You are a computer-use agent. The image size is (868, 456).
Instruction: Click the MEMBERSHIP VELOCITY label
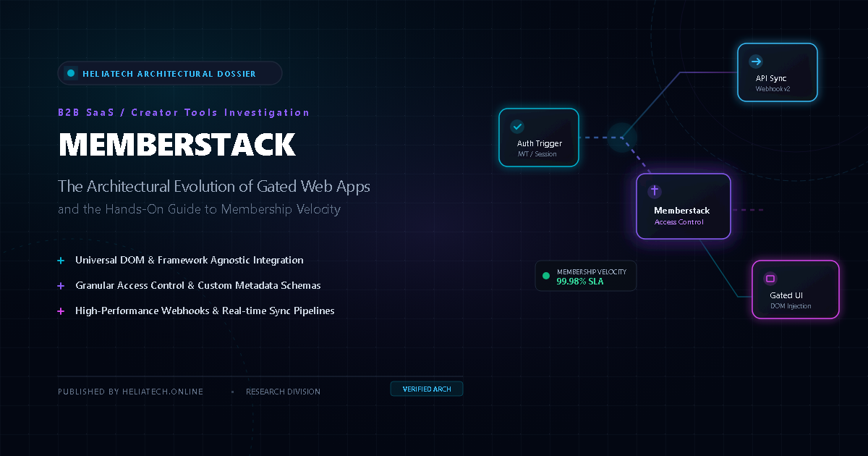[592, 272]
